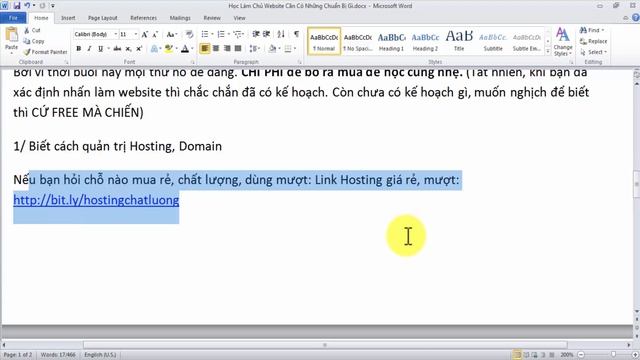Open the Font dialog launcher
Screen dimensions: 640x360
click(x=193, y=62)
